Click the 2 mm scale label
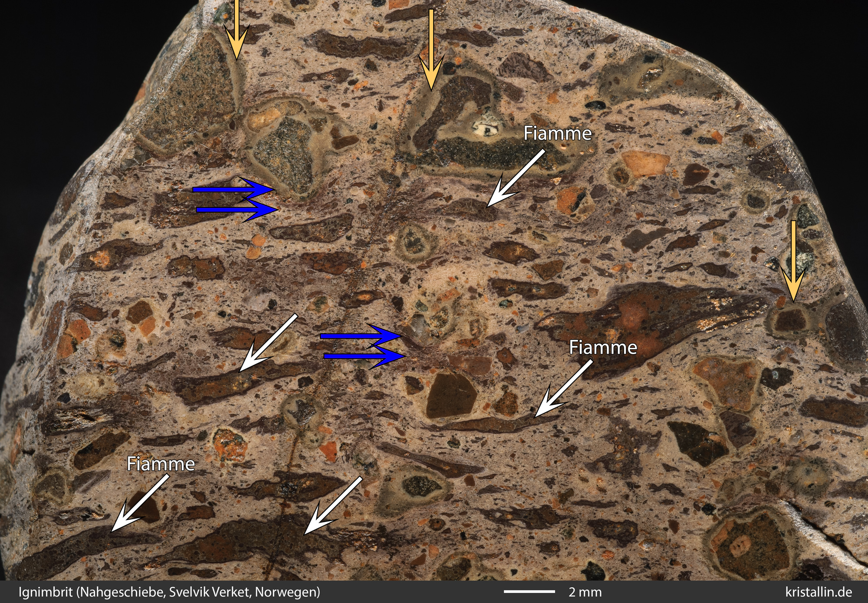 pos(585,592)
